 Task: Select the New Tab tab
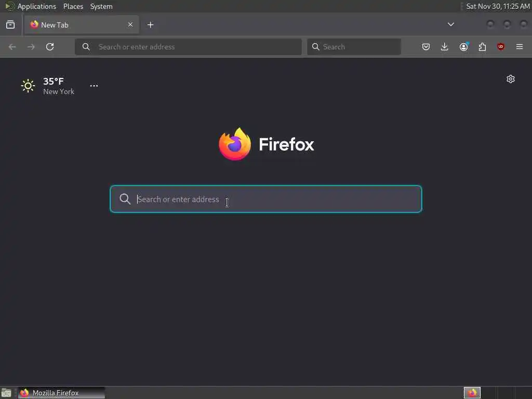[x=82, y=25]
